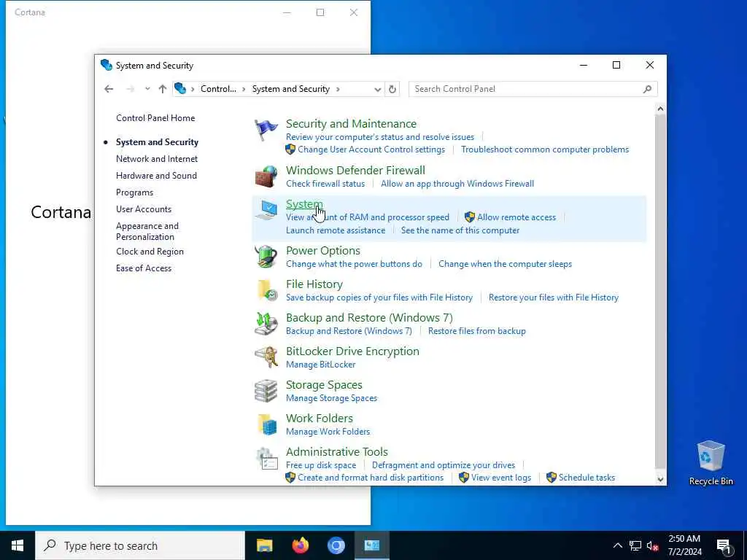Click the taskbar Type here to search box
The height and width of the screenshot is (560, 747).
point(140,545)
